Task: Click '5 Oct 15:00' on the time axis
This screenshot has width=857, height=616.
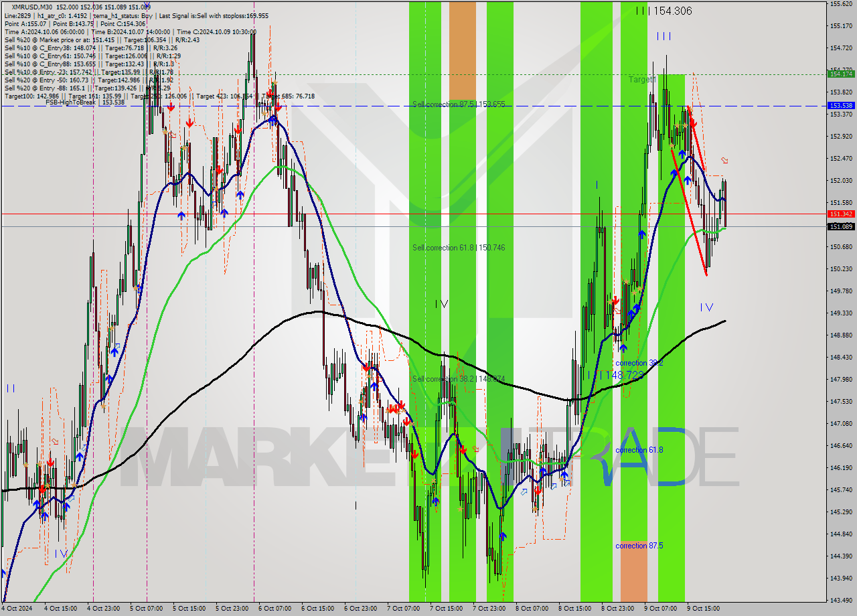Action: coord(189,609)
